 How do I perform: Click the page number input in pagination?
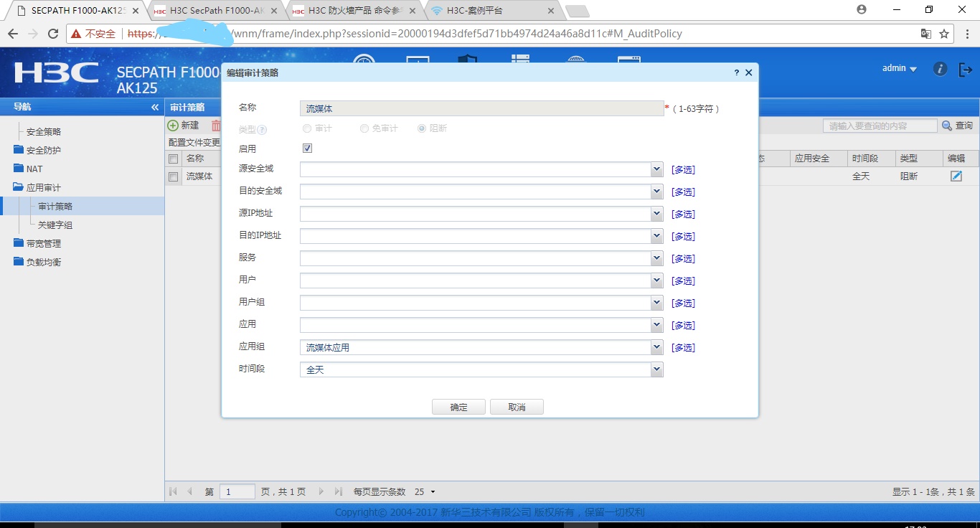pos(237,491)
